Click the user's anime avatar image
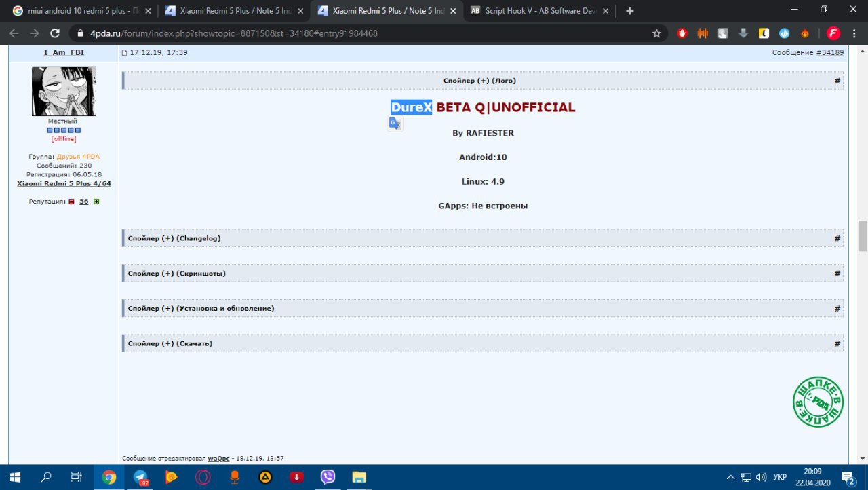 coord(64,91)
